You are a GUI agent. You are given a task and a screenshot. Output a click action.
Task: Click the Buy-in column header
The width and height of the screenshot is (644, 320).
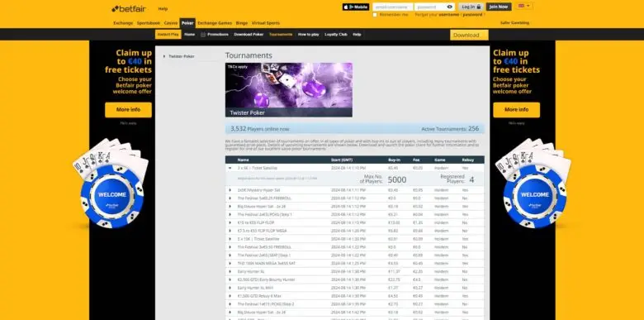tap(395, 160)
